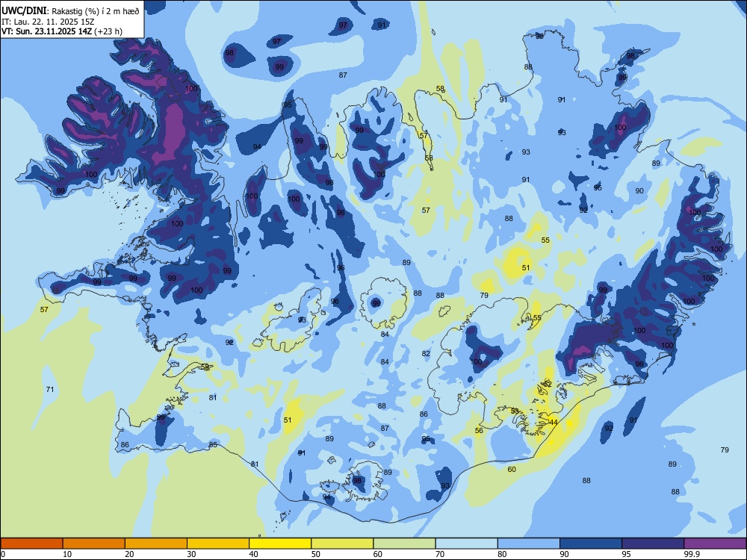Image resolution: width=747 pixels, height=560 pixels.
Task: Click the dark orange 0–10 legend swatch
Action: point(31,544)
